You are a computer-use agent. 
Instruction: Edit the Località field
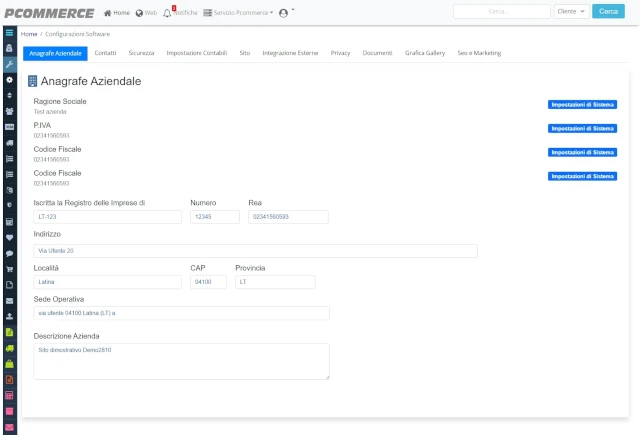pos(107,282)
